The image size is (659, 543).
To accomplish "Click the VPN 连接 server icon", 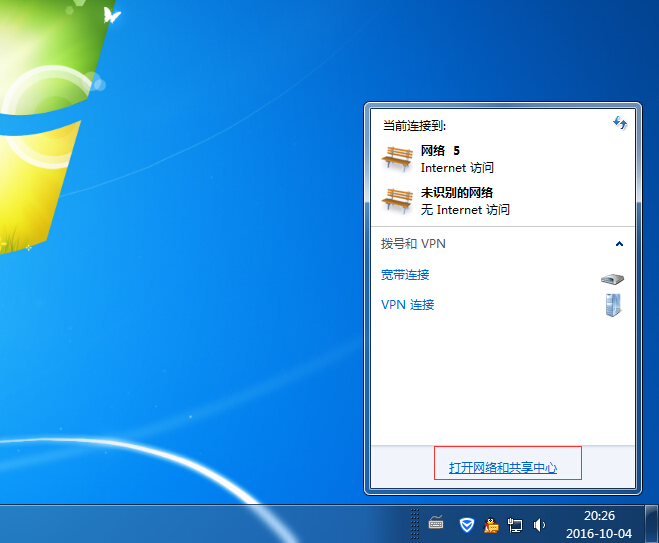I will (613, 305).
